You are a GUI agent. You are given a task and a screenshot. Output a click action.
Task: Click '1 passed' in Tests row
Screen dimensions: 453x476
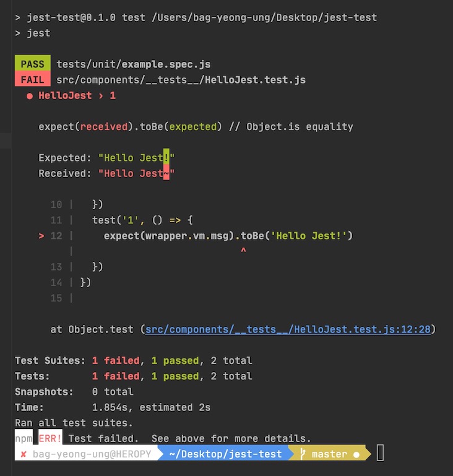click(175, 376)
